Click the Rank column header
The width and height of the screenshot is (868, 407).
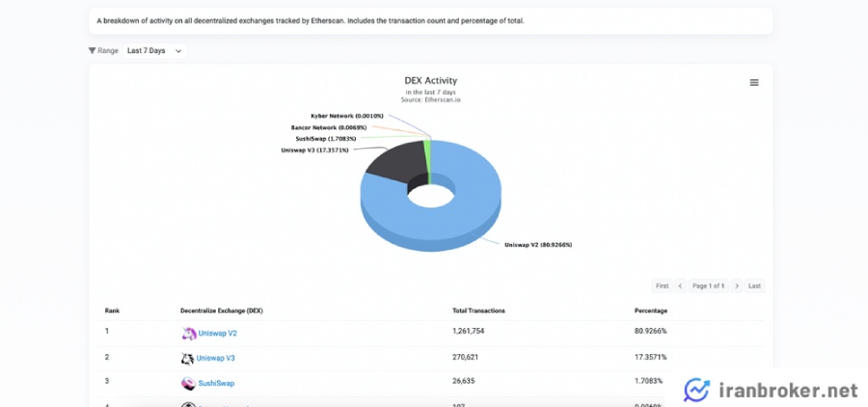112,311
